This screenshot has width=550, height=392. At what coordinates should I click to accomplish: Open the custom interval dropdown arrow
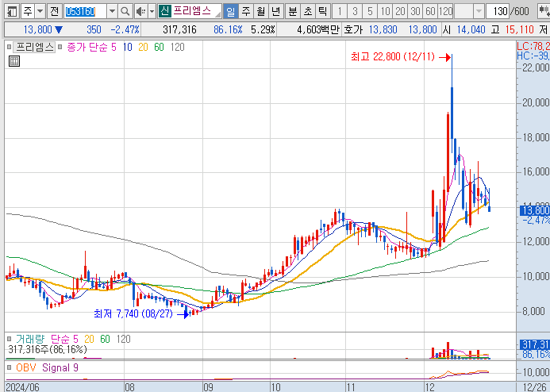click(x=479, y=12)
